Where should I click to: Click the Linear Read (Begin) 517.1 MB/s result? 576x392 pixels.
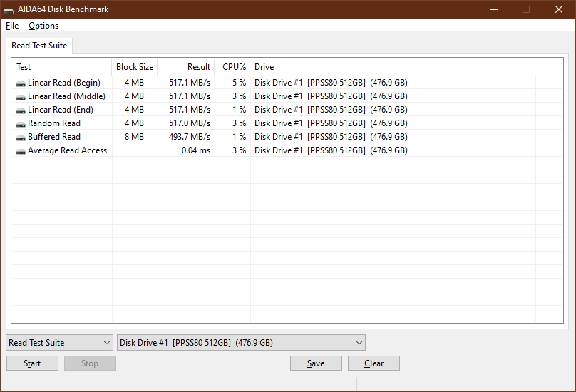pyautogui.click(x=190, y=83)
